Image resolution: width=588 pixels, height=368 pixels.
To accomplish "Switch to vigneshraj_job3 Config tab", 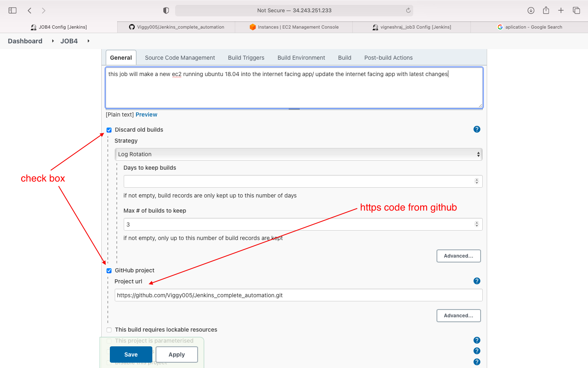I will click(412, 27).
